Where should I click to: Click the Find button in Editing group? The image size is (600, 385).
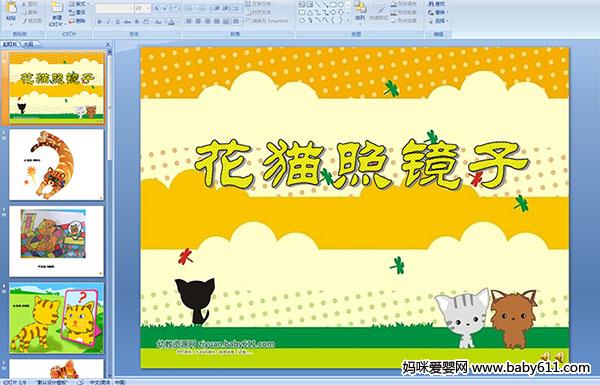[x=437, y=4]
